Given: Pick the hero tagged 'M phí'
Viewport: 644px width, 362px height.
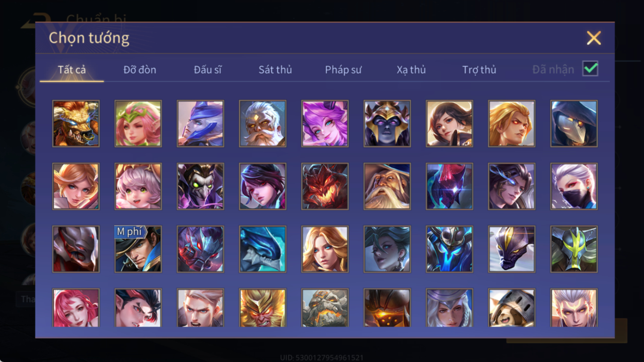Looking at the screenshot, I should 138,249.
